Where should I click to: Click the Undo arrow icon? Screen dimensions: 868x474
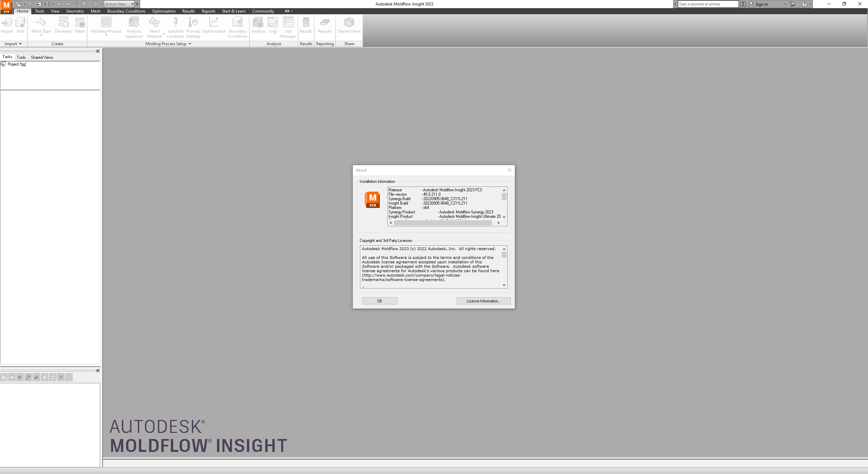(59, 4)
